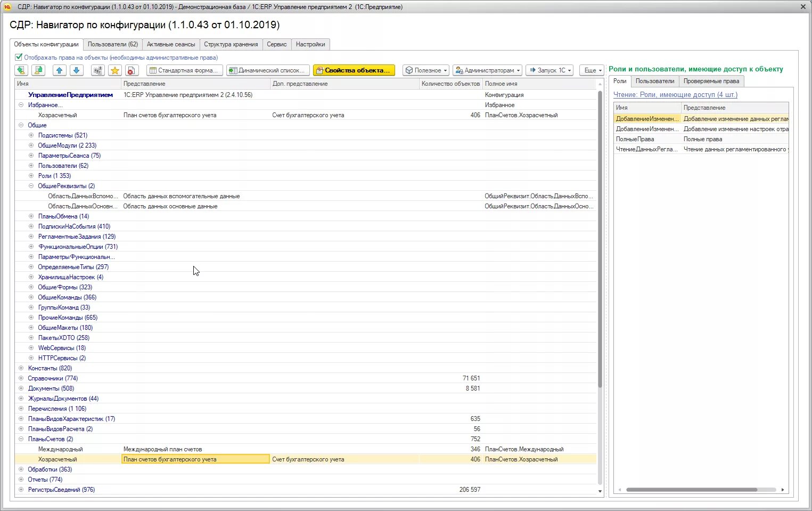Viewport: 812px width, 511px height.
Task: Open 'Динамический список...' button
Action: coord(268,70)
